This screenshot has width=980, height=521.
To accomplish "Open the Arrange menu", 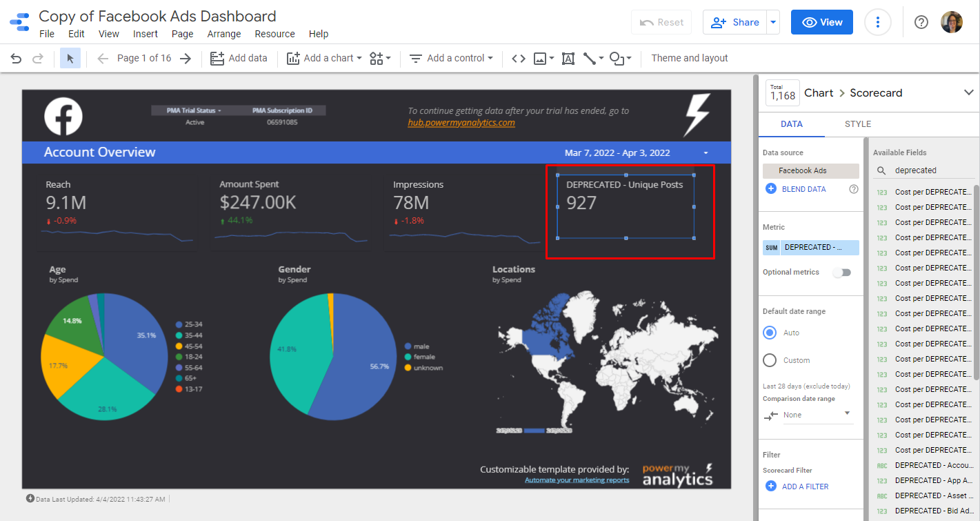I will pos(224,34).
